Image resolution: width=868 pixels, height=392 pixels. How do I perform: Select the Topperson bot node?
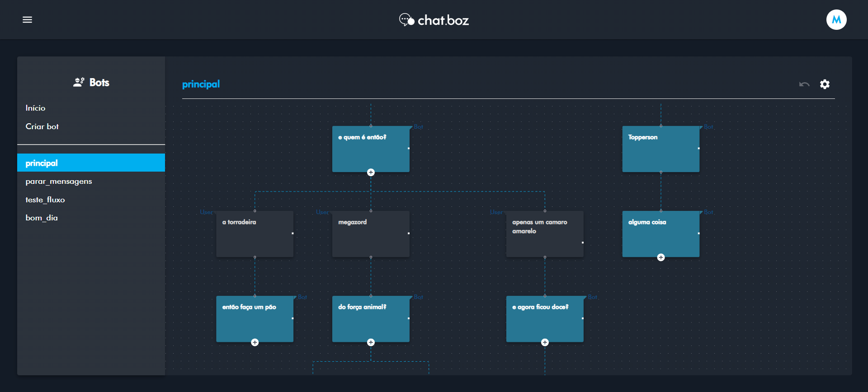pyautogui.click(x=660, y=149)
